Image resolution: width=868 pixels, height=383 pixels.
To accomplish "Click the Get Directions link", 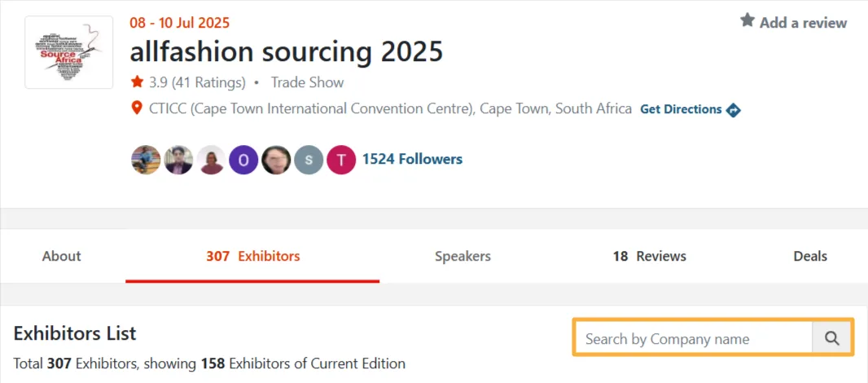I will [x=681, y=109].
